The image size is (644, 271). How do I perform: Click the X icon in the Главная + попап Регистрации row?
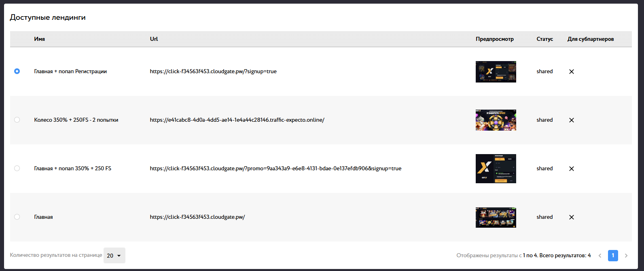(571, 72)
